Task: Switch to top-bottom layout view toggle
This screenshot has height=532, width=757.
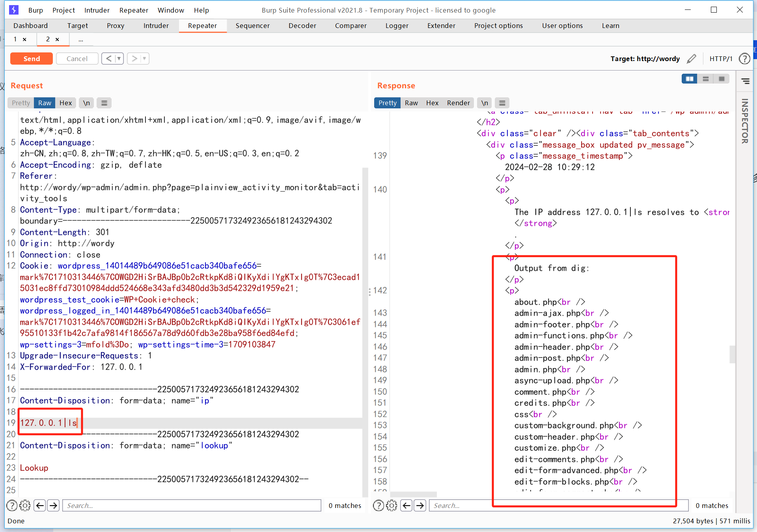Action: (x=706, y=79)
